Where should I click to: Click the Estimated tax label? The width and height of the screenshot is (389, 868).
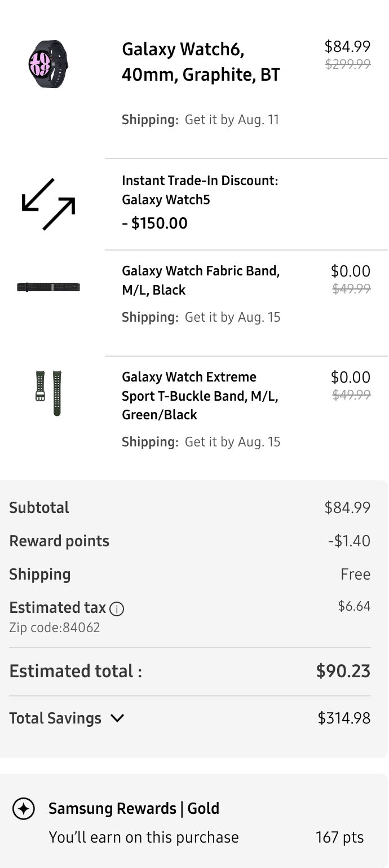58,608
